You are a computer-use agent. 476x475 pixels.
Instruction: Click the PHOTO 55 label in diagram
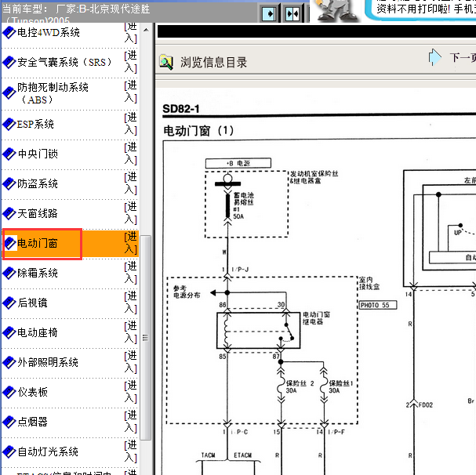pos(378,305)
